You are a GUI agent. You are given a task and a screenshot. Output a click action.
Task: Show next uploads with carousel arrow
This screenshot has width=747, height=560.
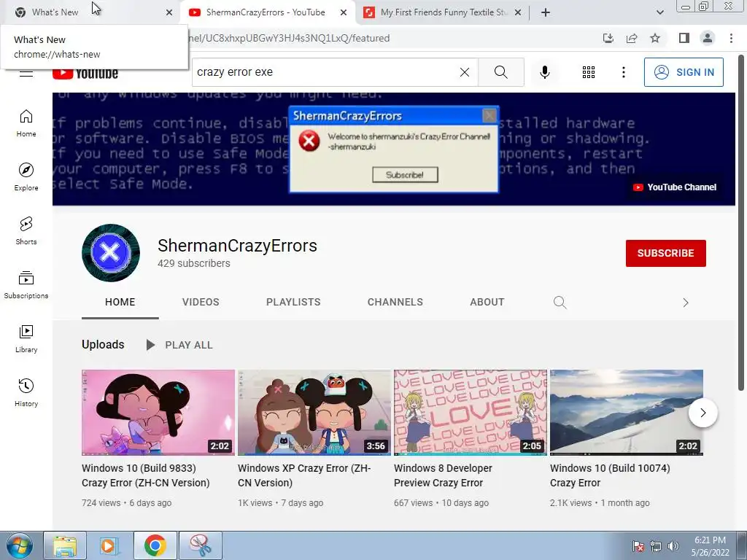point(703,413)
